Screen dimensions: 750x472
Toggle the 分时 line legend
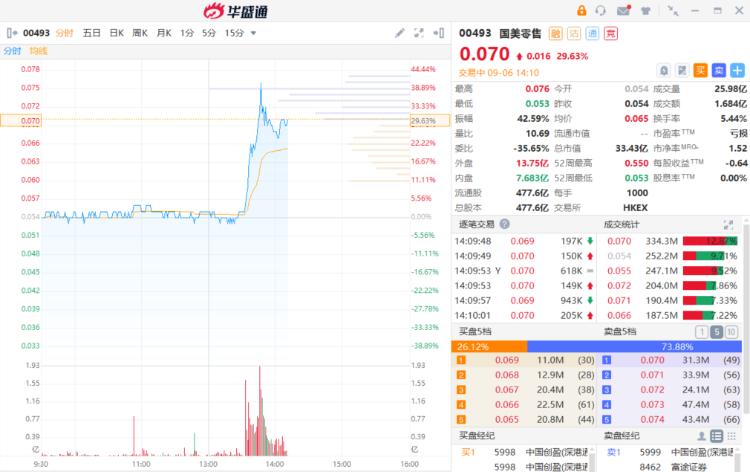pyautogui.click(x=12, y=51)
